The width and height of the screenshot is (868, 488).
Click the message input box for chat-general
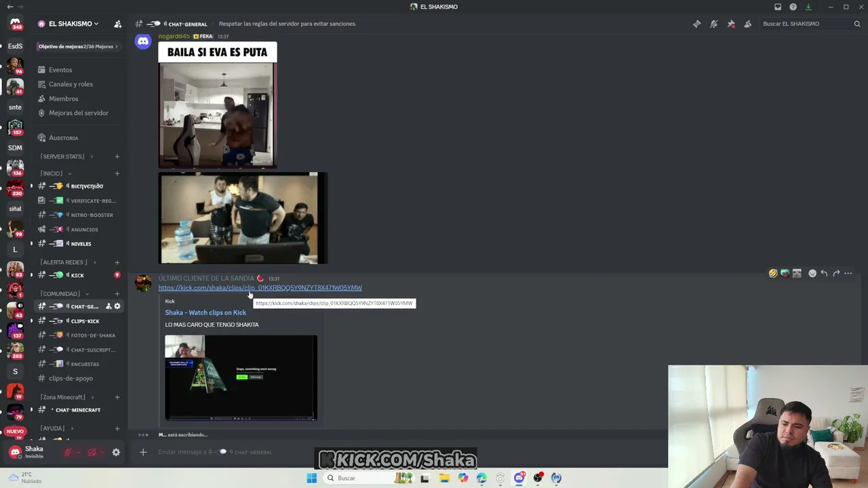pos(400,452)
